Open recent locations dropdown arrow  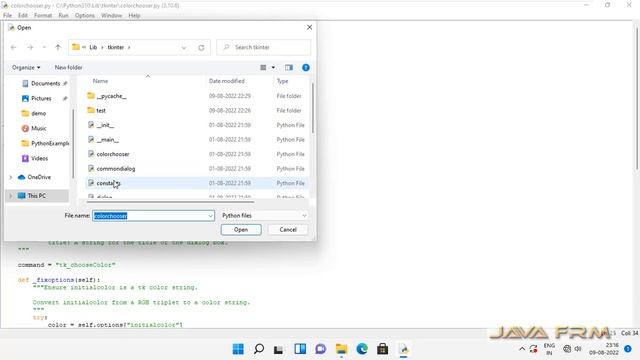pos(44,47)
